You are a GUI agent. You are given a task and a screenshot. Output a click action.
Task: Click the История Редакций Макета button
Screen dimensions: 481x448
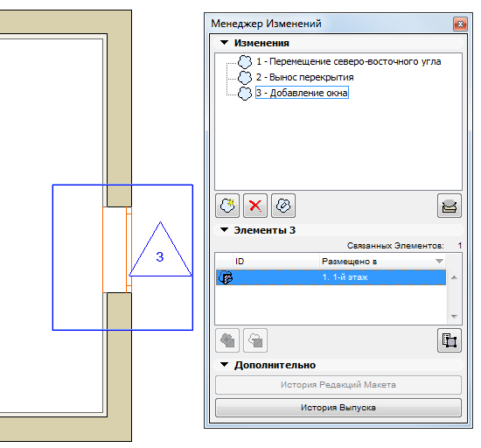pyautogui.click(x=338, y=385)
